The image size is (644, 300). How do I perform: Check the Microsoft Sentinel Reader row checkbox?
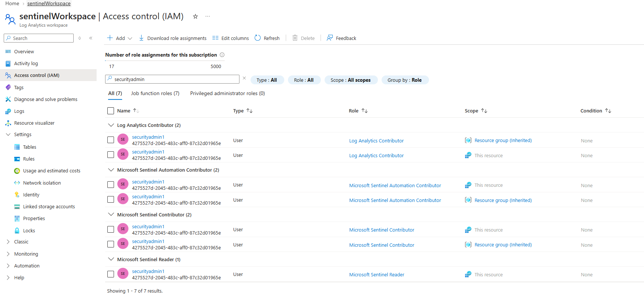coord(111,274)
